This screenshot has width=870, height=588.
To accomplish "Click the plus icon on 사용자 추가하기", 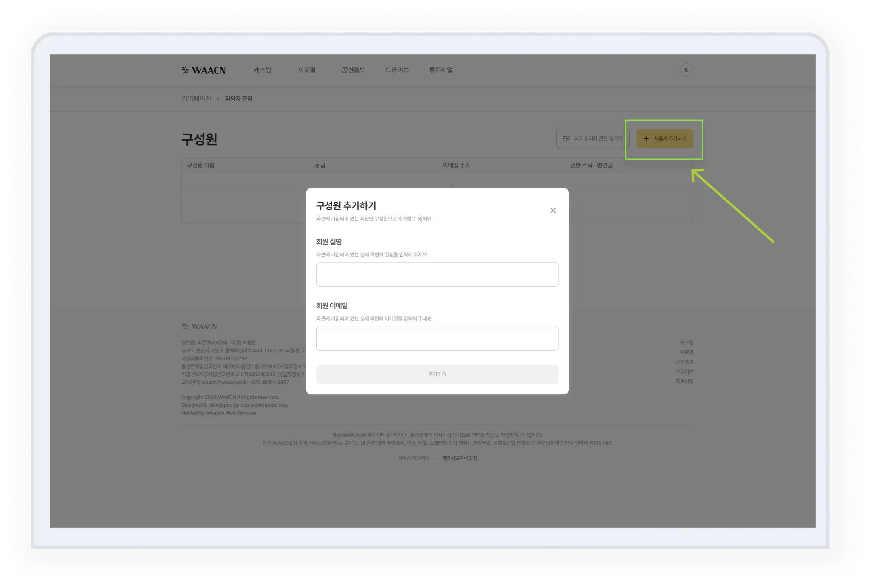I will [x=646, y=139].
